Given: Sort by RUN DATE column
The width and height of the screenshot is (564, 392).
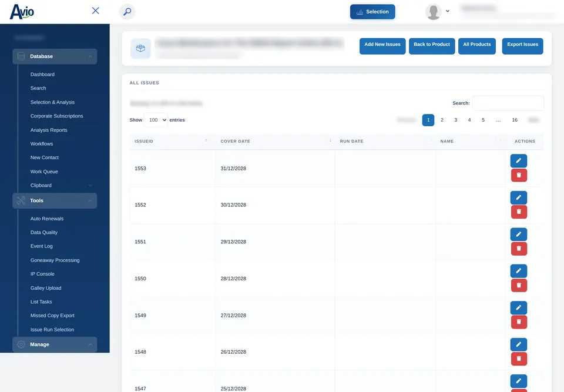Looking at the screenshot, I should pos(385,141).
